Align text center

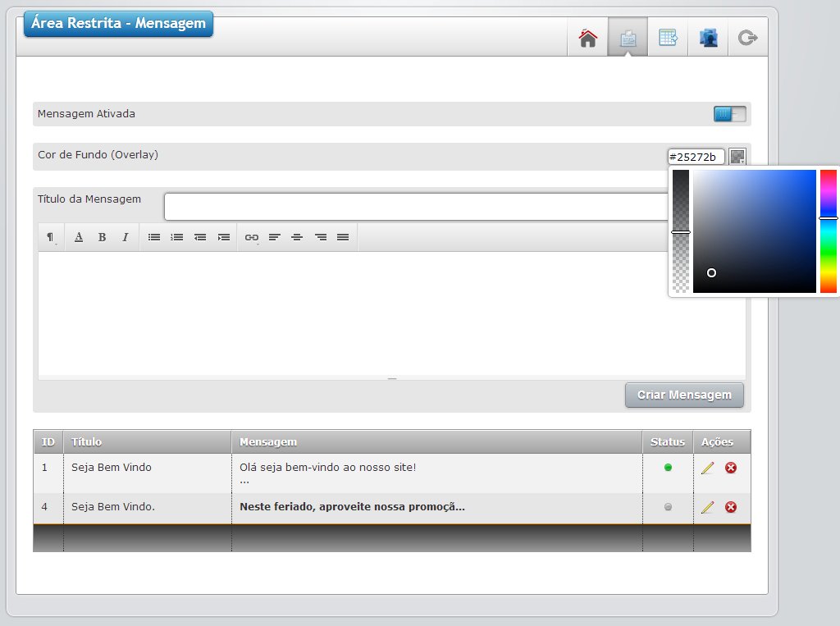point(297,237)
